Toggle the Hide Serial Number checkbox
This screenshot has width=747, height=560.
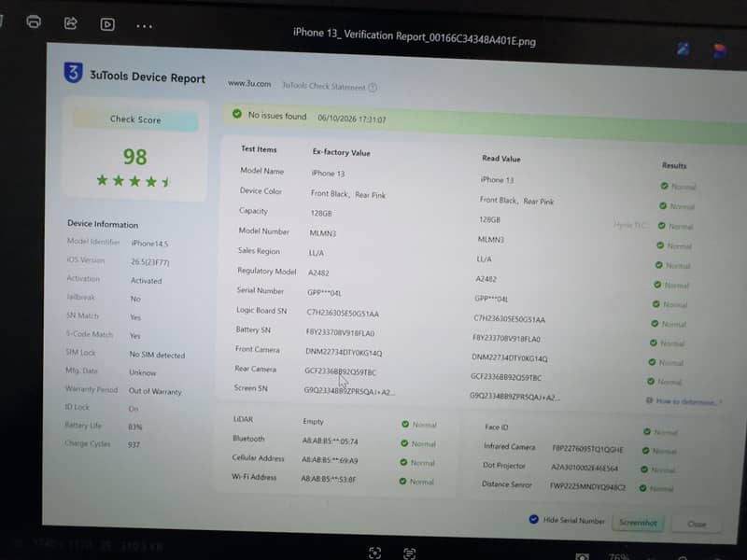tap(533, 519)
